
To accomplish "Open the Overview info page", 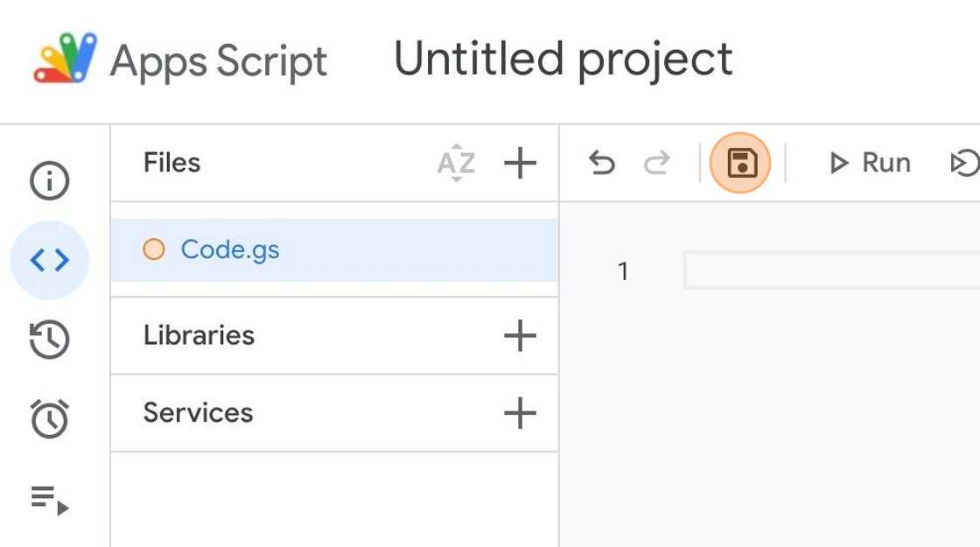I will (50, 181).
